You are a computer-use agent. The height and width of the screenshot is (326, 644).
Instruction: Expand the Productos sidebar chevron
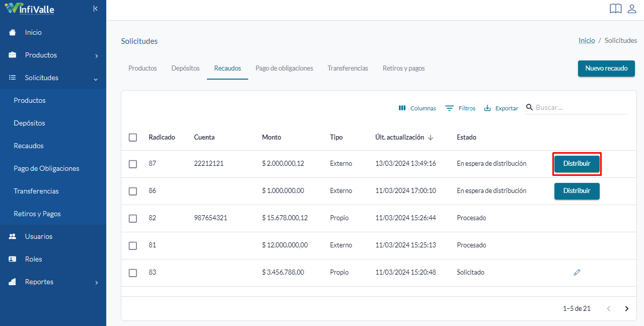(x=96, y=55)
